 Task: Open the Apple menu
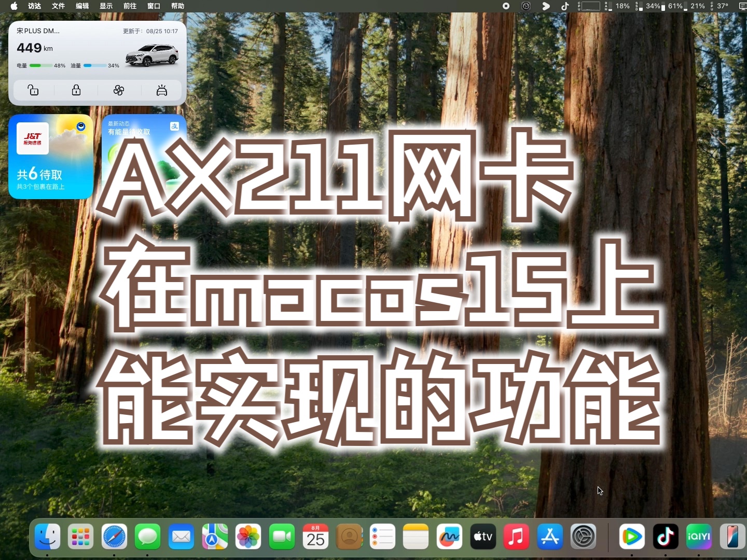14,6
